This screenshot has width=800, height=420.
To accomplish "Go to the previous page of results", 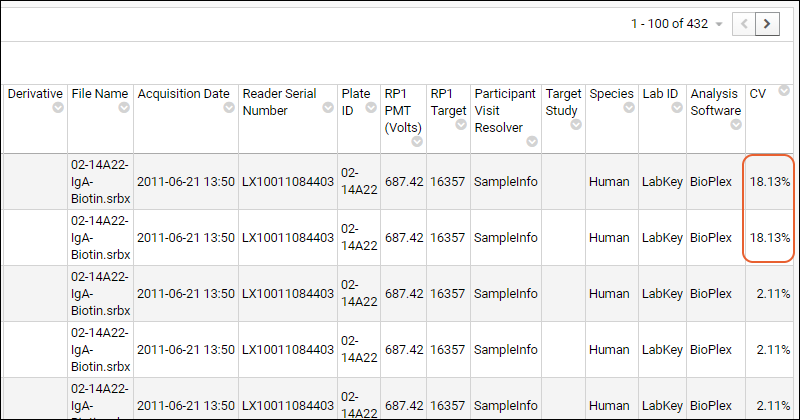I will (744, 24).
